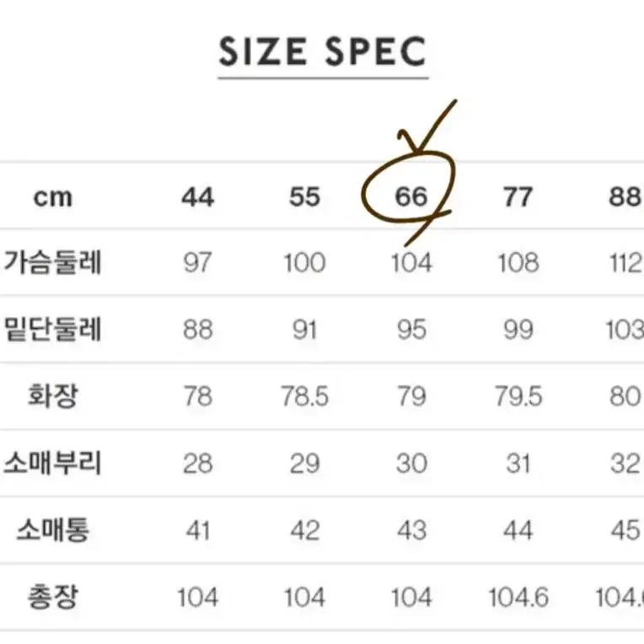
Task: Click the 97 chest value for size 44
Action: [x=197, y=262]
